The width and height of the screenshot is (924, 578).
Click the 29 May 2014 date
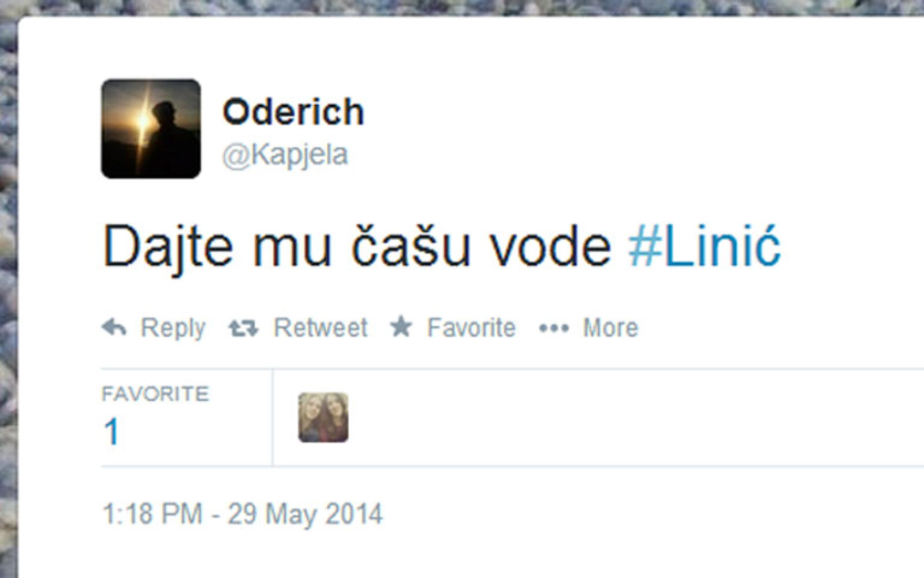pyautogui.click(x=305, y=514)
